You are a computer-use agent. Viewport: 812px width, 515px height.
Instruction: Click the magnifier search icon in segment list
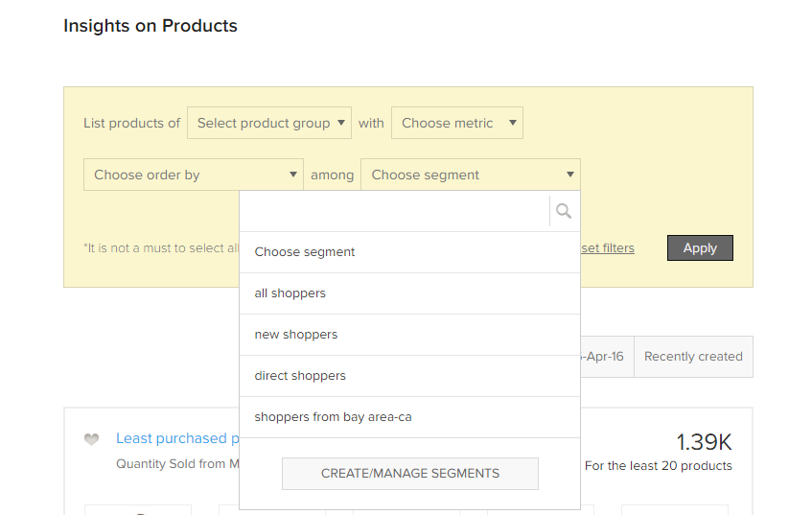pos(564,211)
